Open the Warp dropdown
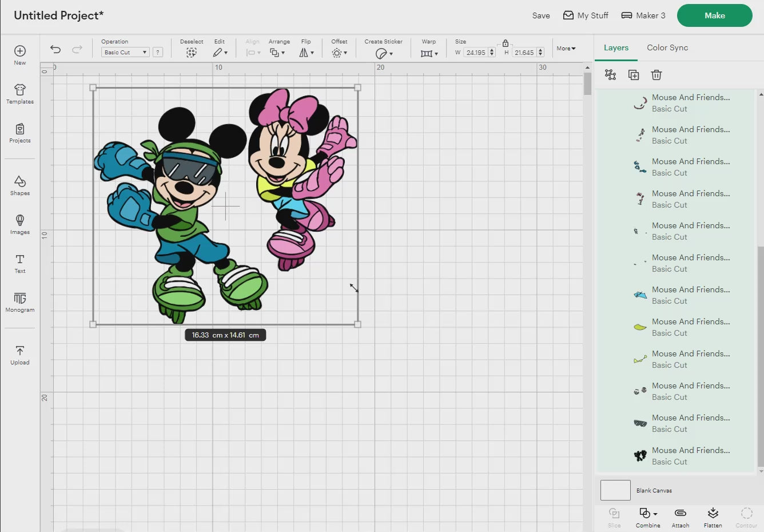The image size is (764, 532). click(429, 53)
